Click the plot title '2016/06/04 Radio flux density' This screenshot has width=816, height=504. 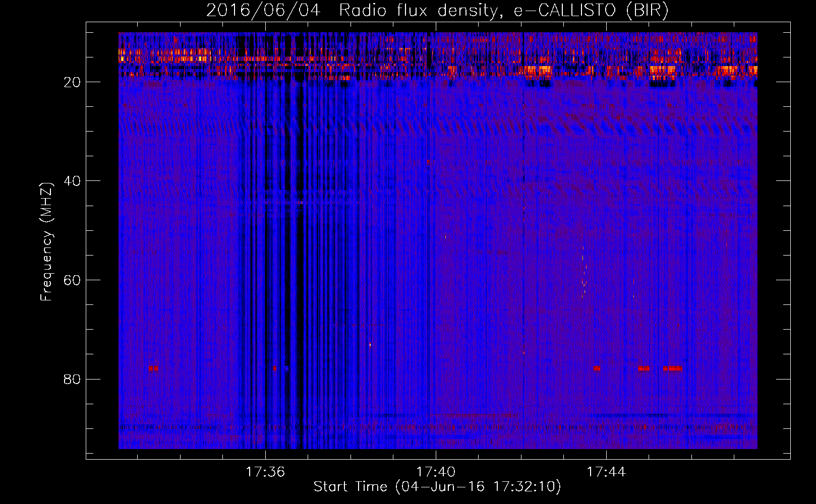437,11
